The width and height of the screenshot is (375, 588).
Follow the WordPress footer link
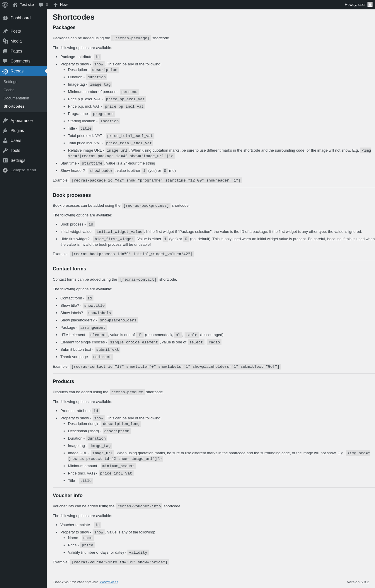(x=109, y=582)
